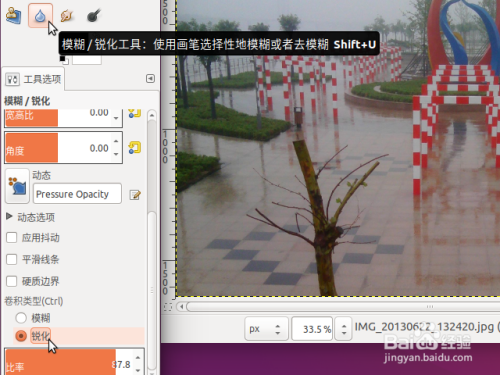
Task: Increase the 比率 rate value with up arrow
Action: pyautogui.click(x=138, y=358)
